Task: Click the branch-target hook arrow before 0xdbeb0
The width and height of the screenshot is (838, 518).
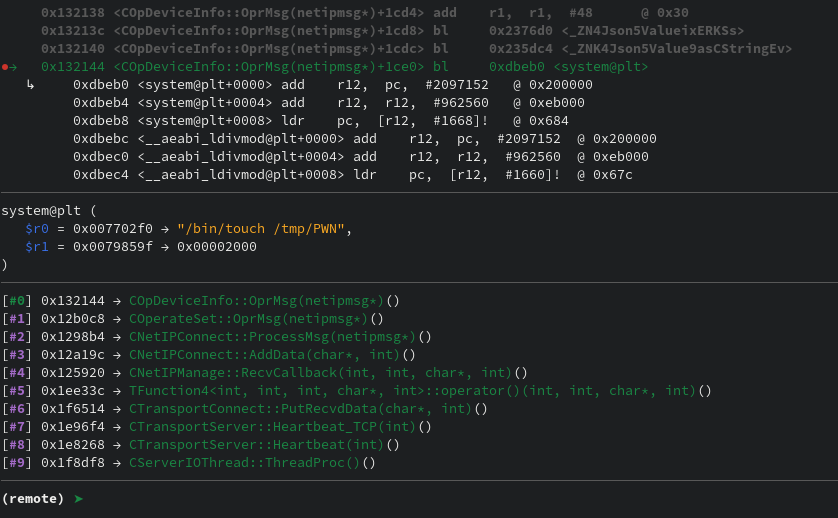Action: [30, 84]
